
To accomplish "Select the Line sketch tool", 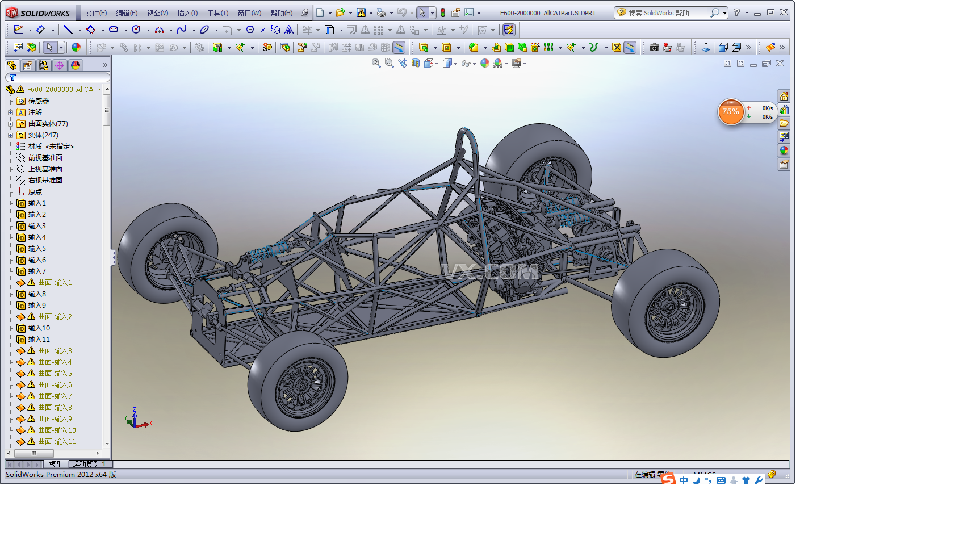I will coord(68,30).
